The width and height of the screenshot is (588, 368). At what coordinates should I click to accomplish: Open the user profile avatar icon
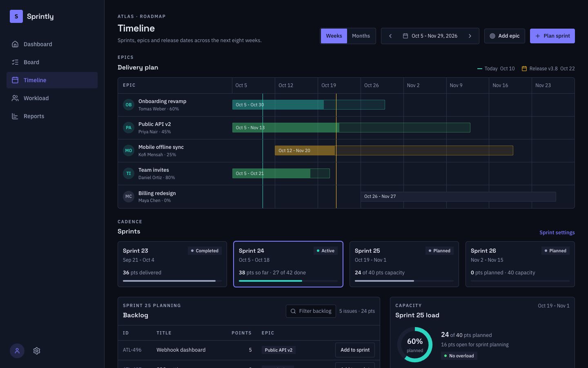pyautogui.click(x=17, y=351)
